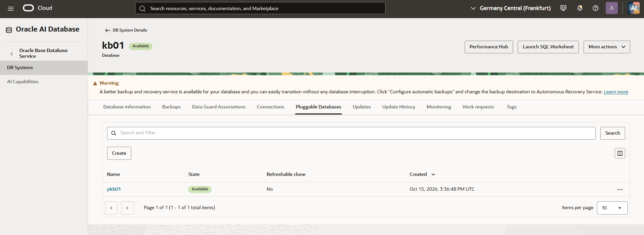Click the Name column header
Viewport: 644px width, 235px height.
pyautogui.click(x=114, y=174)
